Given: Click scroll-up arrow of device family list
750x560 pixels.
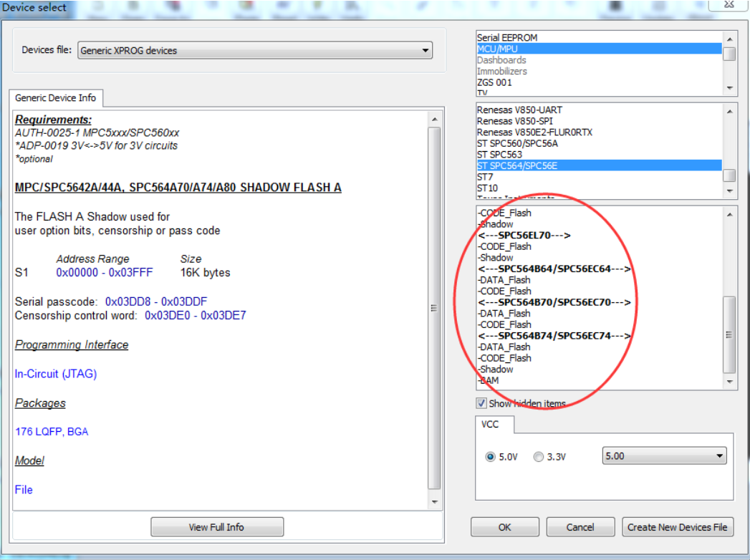Looking at the screenshot, I should tap(729, 112).
